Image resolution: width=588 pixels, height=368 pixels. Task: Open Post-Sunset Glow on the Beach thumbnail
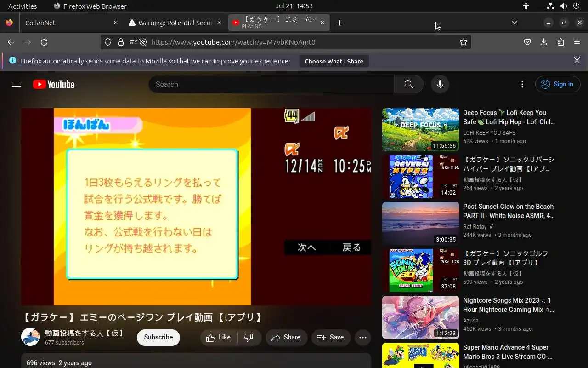421,224
